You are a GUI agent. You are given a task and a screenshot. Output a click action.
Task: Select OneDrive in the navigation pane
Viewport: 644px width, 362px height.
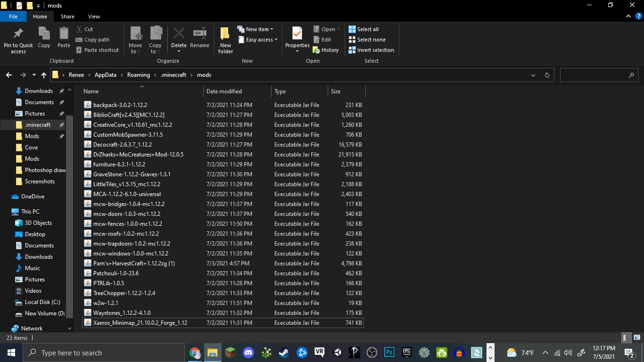point(33,197)
